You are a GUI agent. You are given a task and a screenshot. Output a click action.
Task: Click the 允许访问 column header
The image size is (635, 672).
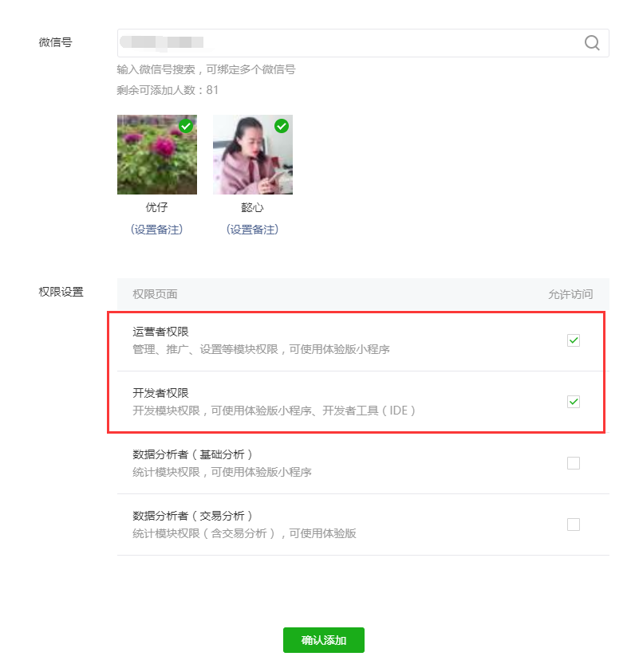click(x=570, y=294)
